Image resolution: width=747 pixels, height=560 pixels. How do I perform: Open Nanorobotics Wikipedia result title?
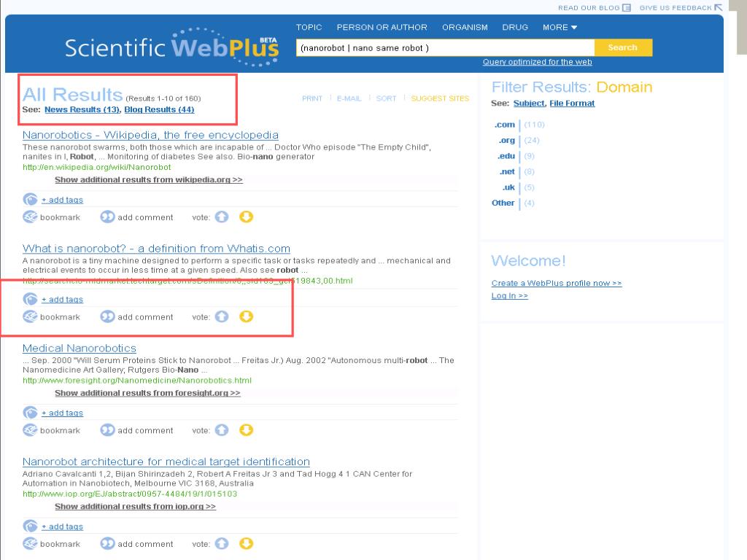pos(150,135)
